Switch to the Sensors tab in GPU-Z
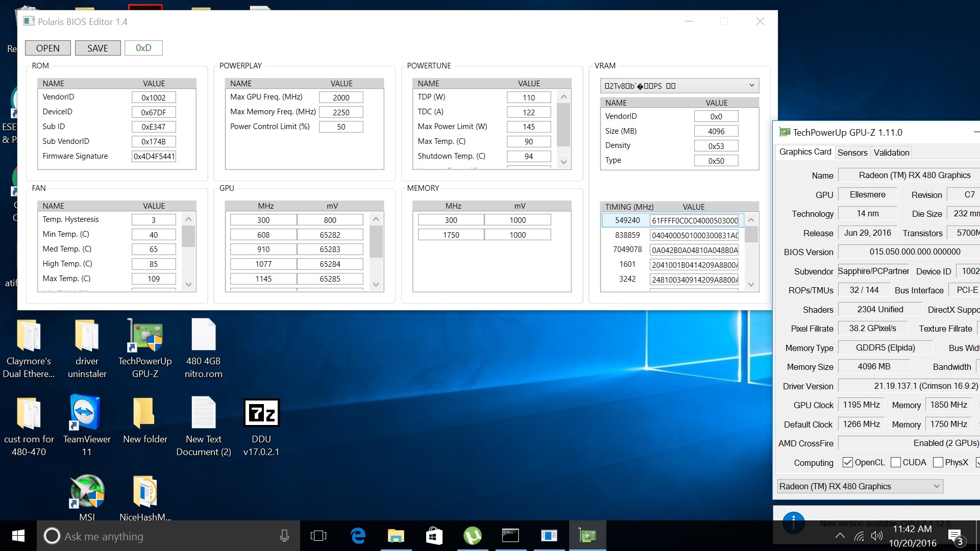 pyautogui.click(x=852, y=153)
